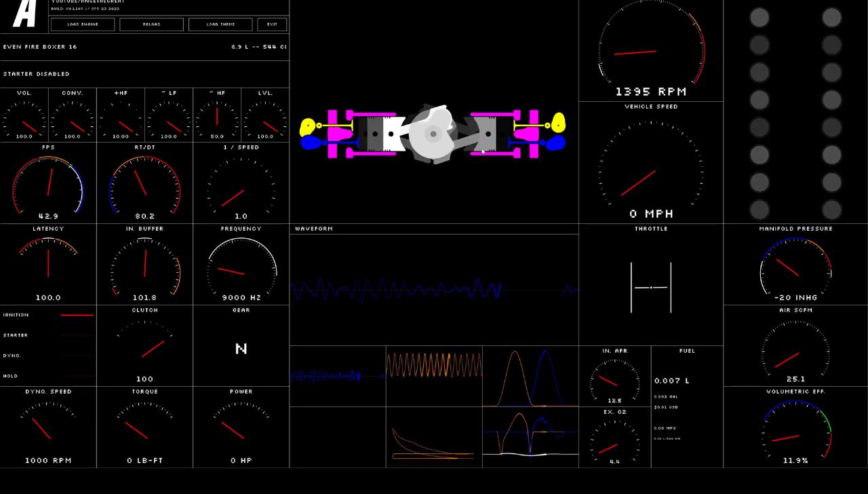Click the ~LF knob gauge
Viewport: 868px width, 494px height.
pyautogui.click(x=169, y=115)
